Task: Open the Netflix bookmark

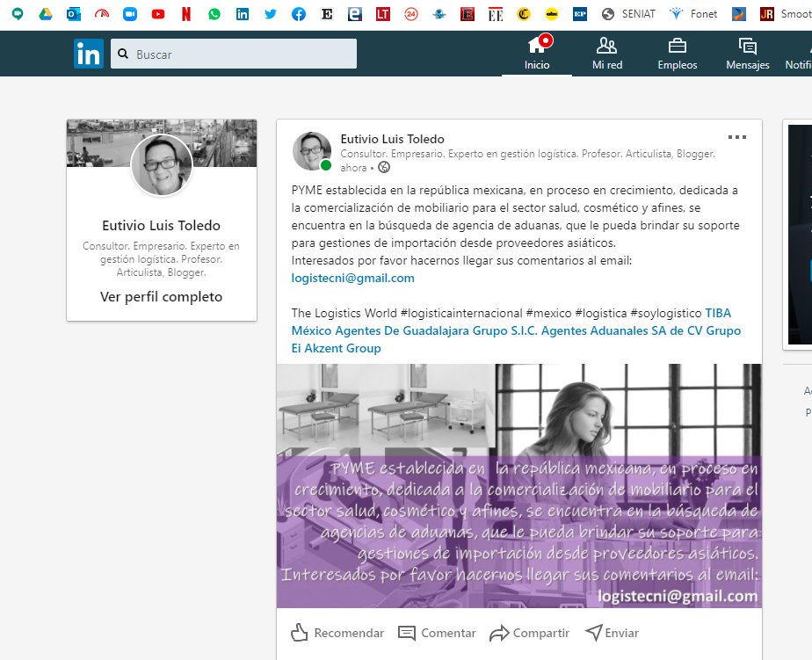Action: click(186, 14)
